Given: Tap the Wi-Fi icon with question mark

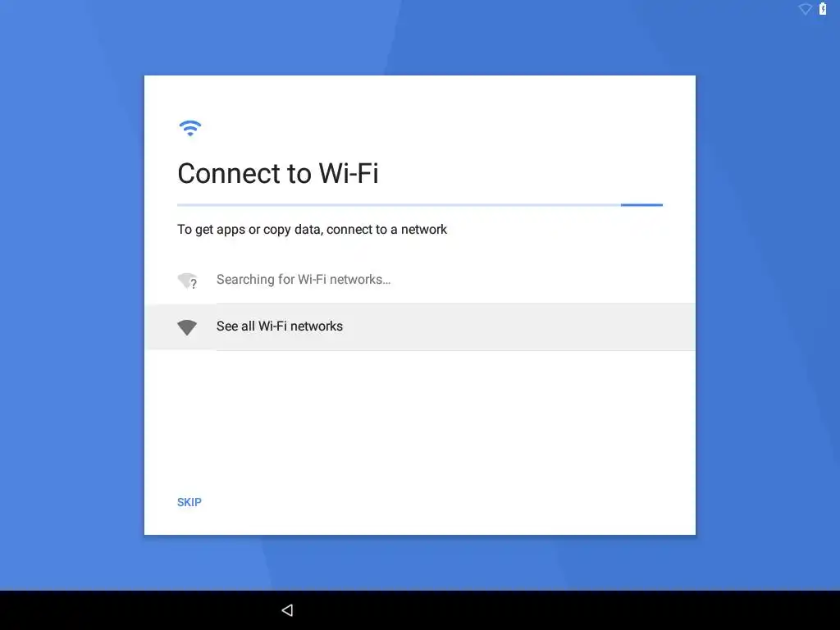Looking at the screenshot, I should 188,281.
